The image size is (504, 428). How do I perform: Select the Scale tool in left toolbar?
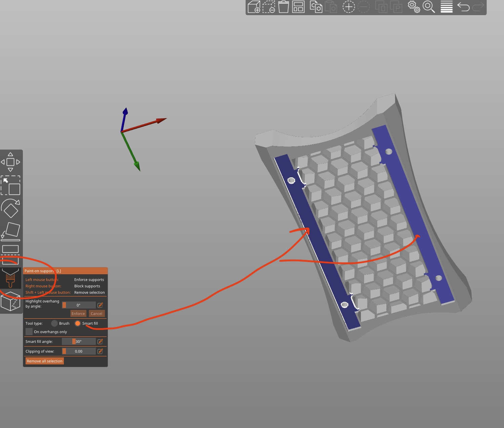[x=10, y=185]
